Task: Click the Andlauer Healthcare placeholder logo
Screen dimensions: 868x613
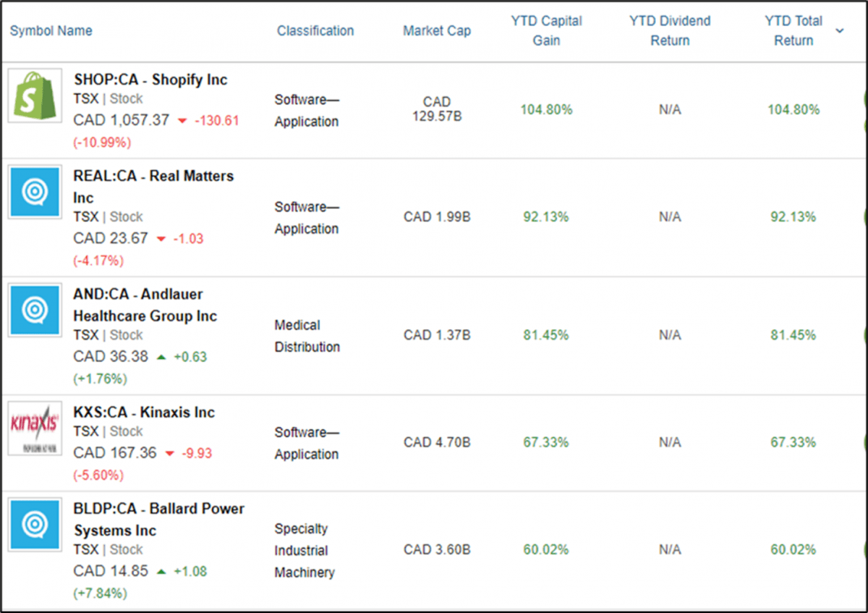Action: pyautogui.click(x=35, y=310)
